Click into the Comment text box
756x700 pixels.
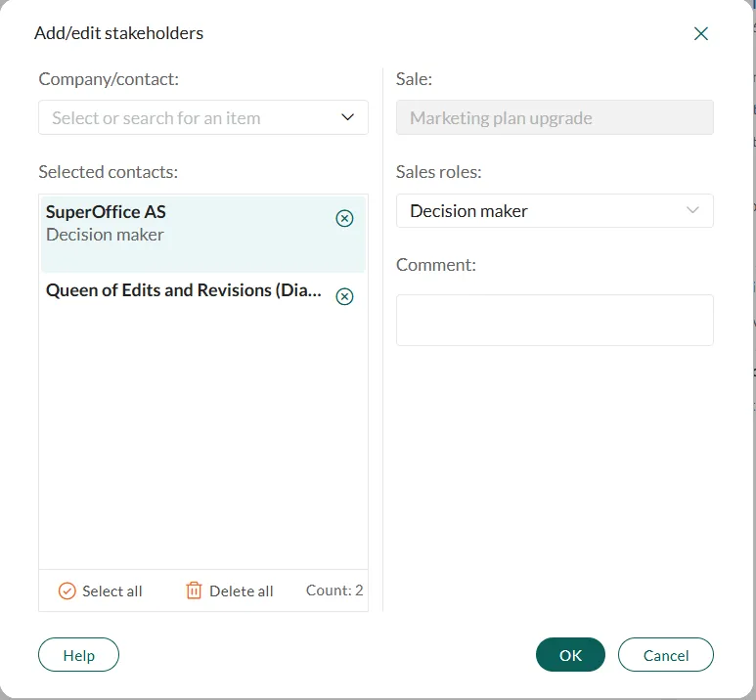pyautogui.click(x=555, y=320)
